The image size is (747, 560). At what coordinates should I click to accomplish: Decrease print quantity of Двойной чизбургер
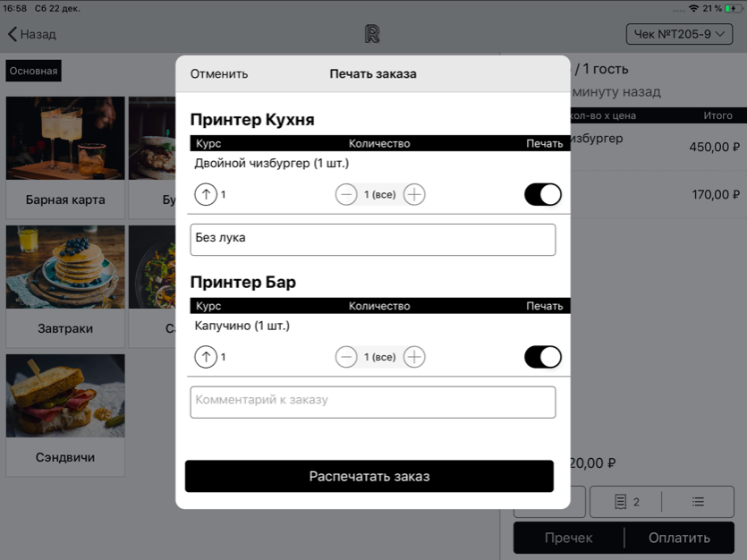pos(346,194)
